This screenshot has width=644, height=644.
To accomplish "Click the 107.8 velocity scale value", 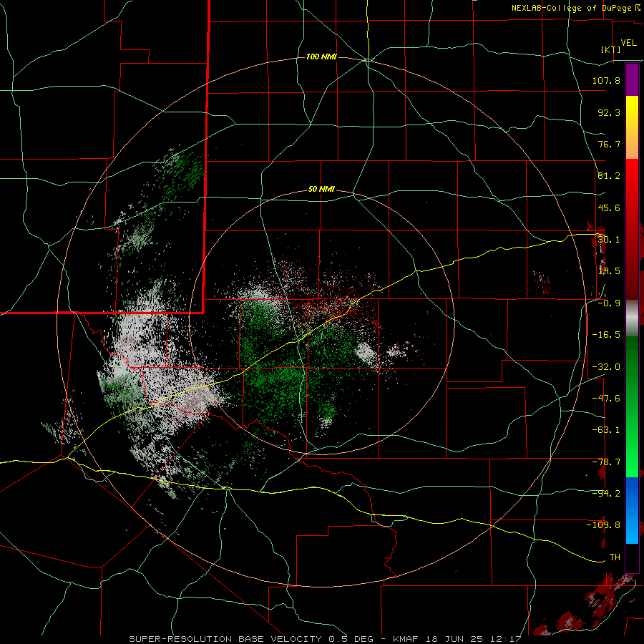I will (x=606, y=80).
